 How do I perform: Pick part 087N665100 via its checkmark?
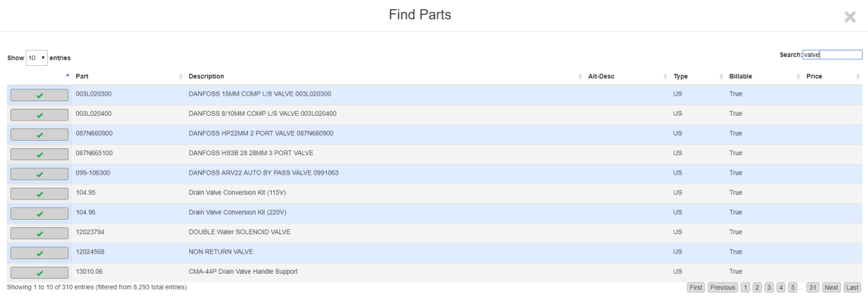pos(39,155)
